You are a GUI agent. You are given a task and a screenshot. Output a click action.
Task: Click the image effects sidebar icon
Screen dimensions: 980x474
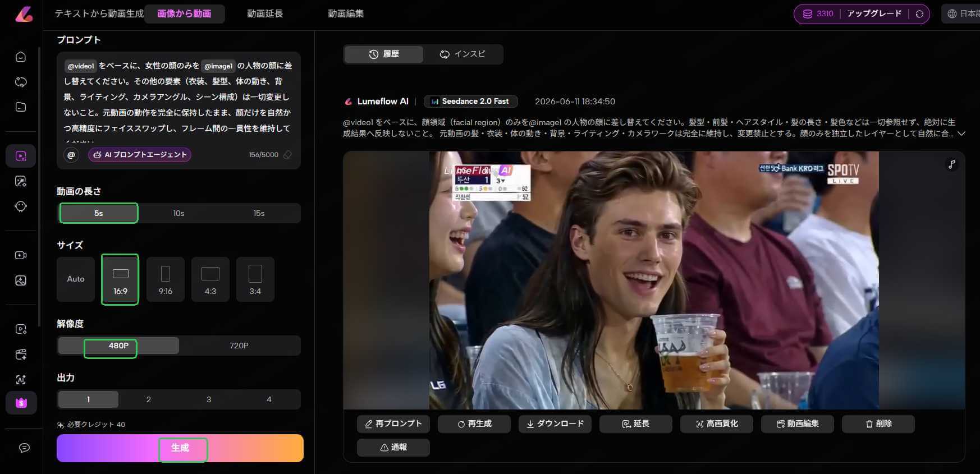click(x=21, y=280)
